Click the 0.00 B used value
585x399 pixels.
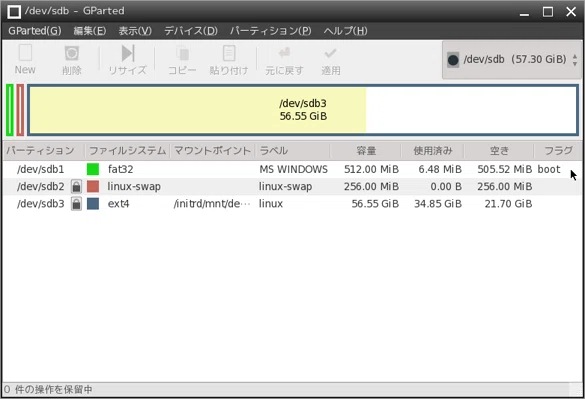click(446, 186)
